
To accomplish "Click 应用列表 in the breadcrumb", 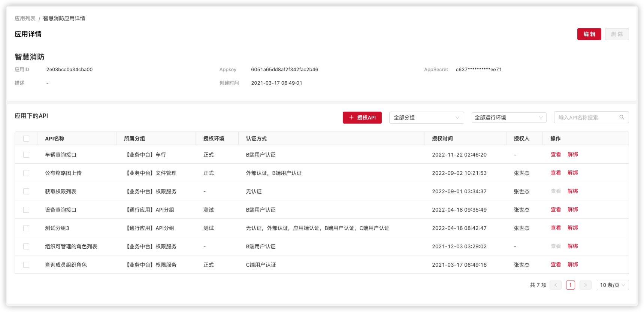I will pyautogui.click(x=25, y=18).
